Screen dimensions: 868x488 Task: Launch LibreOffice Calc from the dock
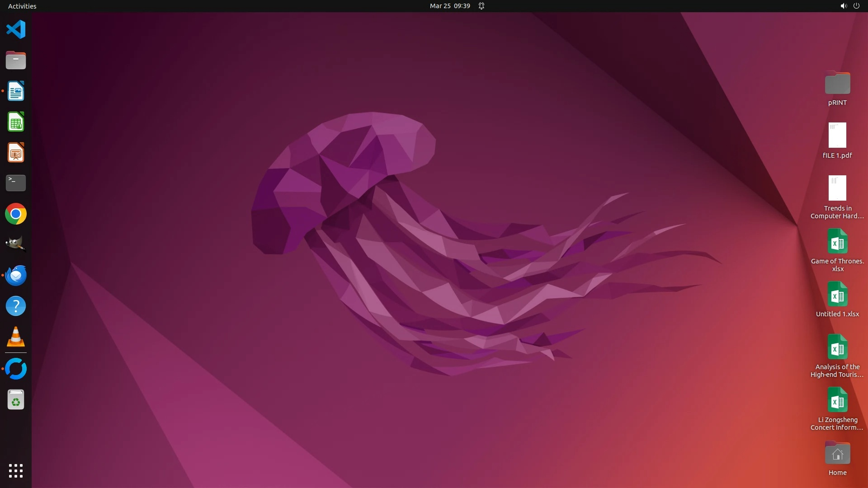(x=16, y=122)
